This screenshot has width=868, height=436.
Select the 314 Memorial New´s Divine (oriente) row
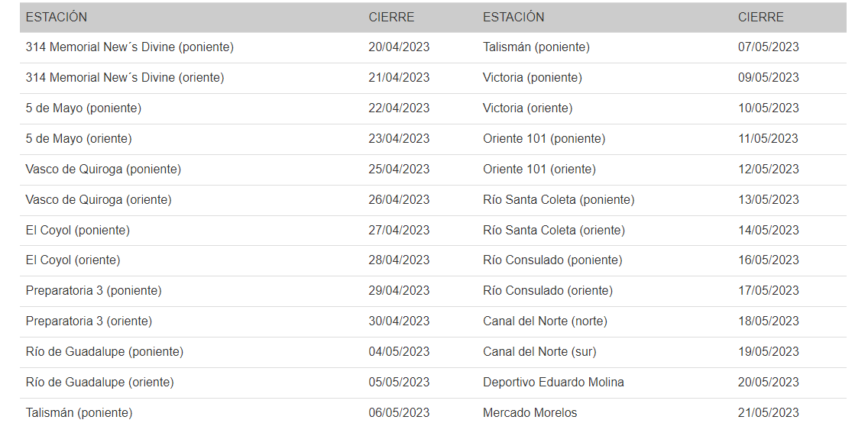coord(125,78)
